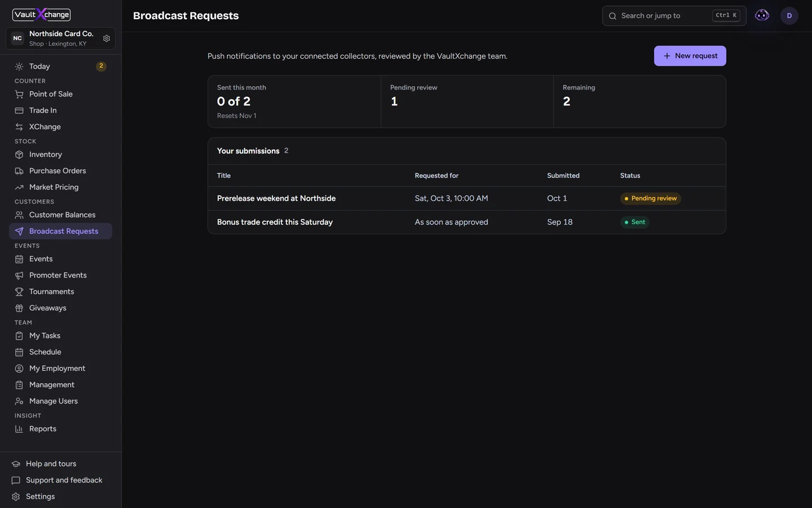Click the Market Pricing trend icon

[19, 187]
